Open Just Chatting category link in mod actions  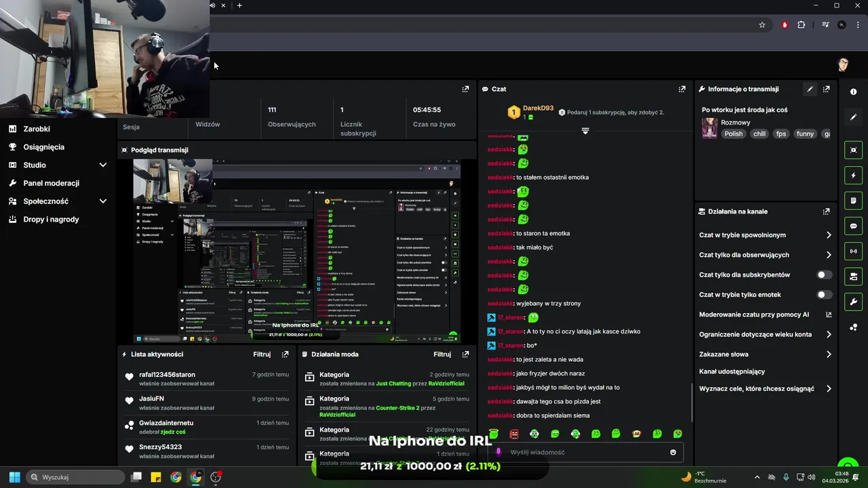click(393, 384)
